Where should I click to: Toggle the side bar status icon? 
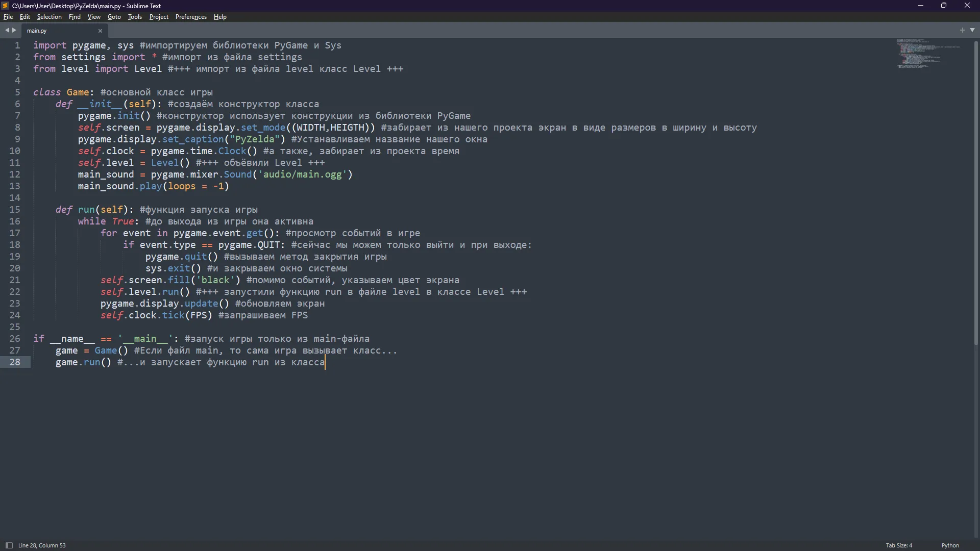click(9, 545)
